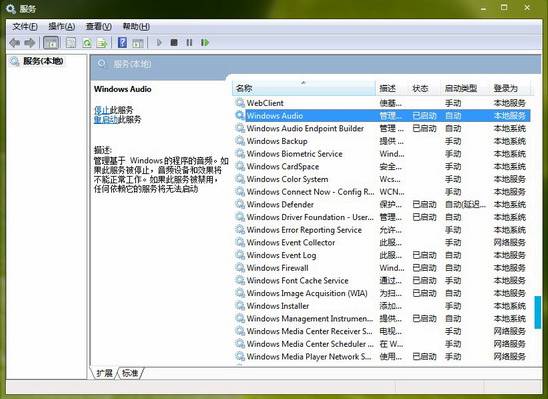Sort by the 登录为 column header

point(511,88)
